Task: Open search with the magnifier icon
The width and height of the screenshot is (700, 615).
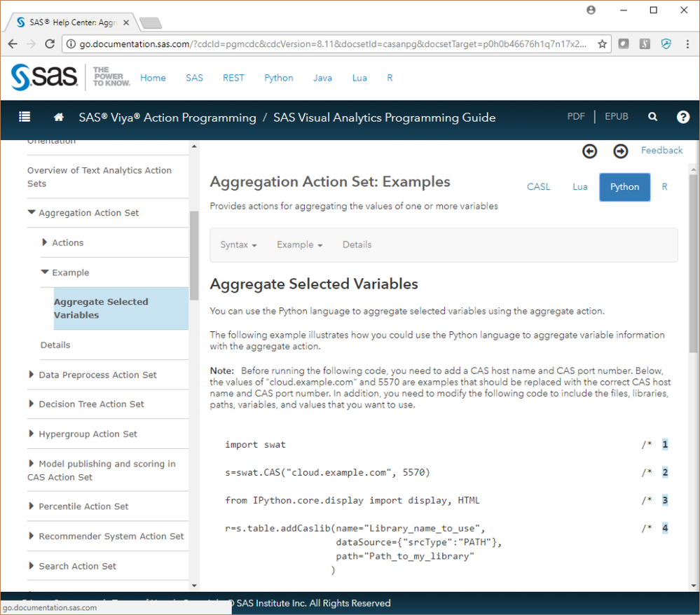Action: 652,116
